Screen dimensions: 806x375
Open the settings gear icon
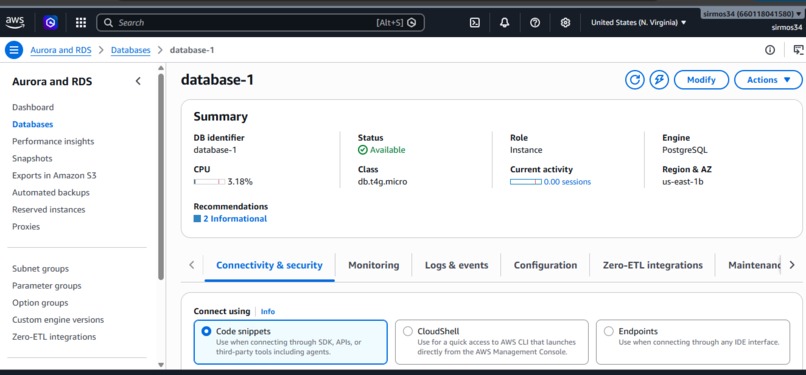click(x=565, y=23)
